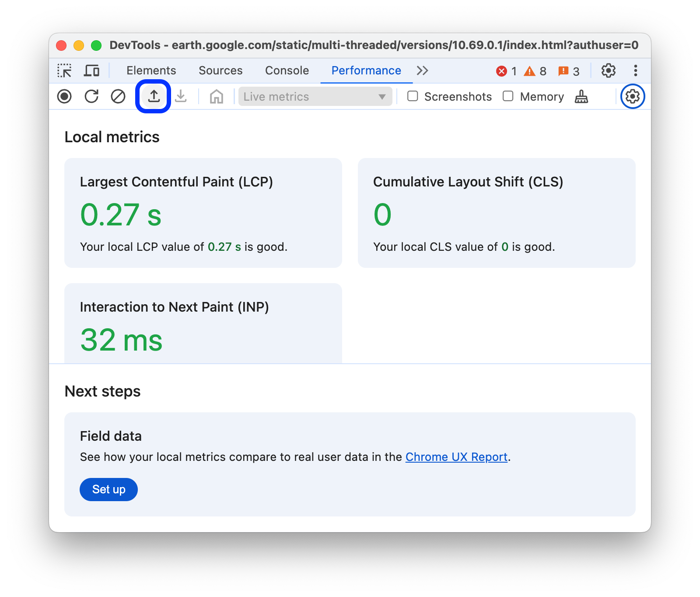Click record and reload to profile page load

click(91, 97)
